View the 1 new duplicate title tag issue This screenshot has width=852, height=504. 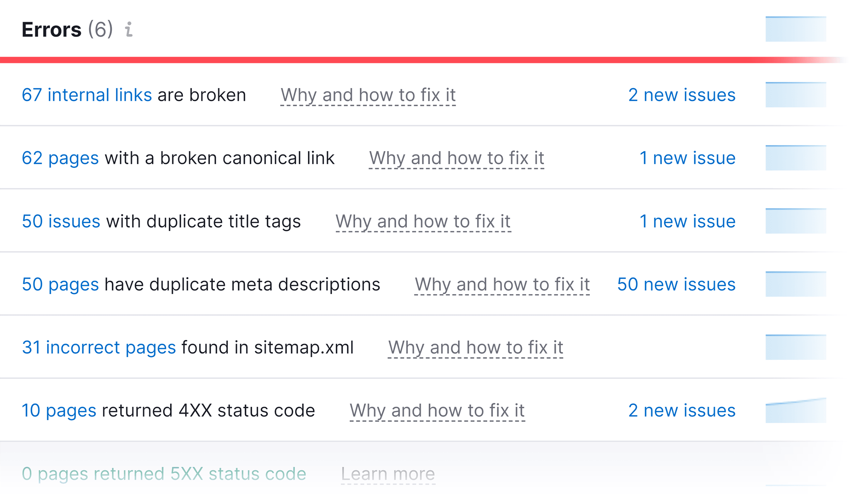tap(687, 221)
